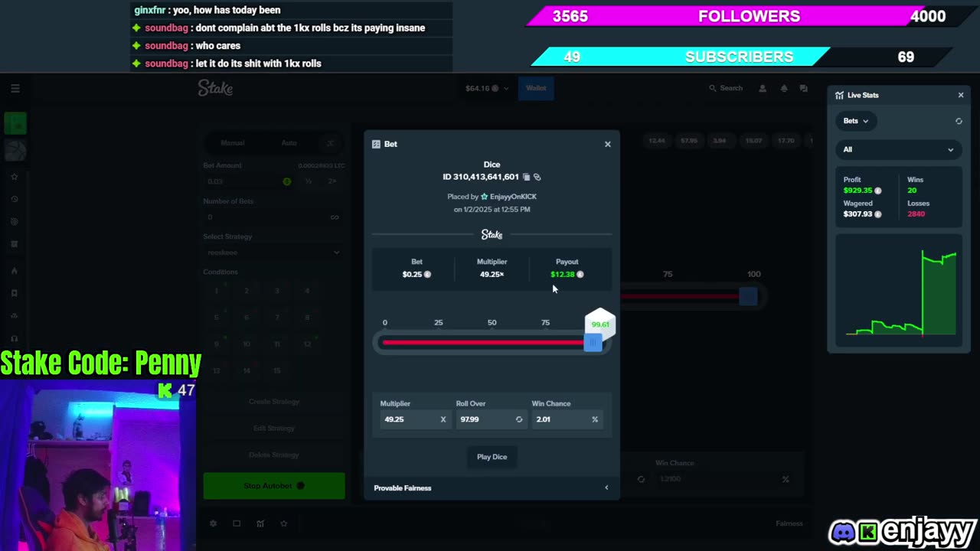
Task: Expand the Provable Fairness section
Action: (x=492, y=488)
